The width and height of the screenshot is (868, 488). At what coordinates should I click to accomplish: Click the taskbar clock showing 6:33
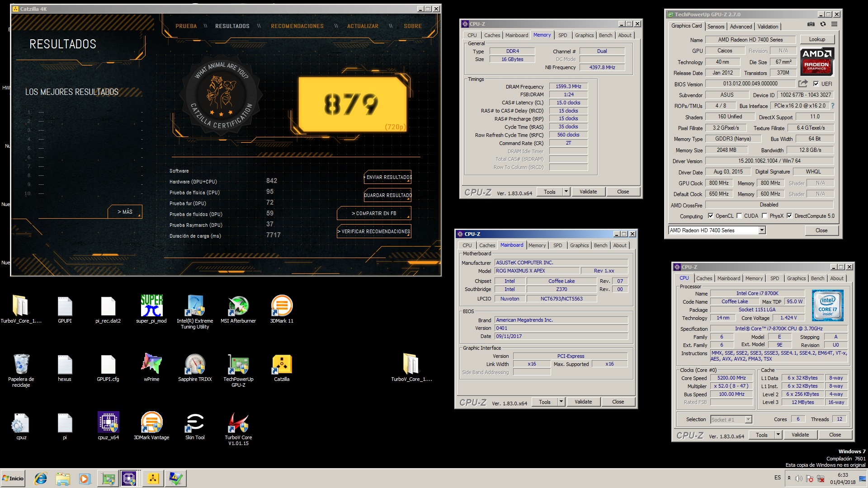tap(843, 479)
